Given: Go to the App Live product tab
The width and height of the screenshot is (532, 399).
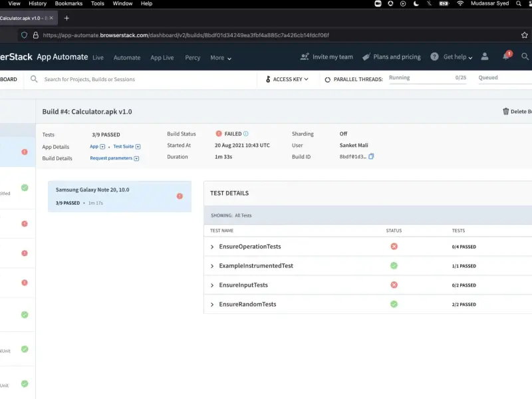Looking at the screenshot, I should (x=162, y=58).
